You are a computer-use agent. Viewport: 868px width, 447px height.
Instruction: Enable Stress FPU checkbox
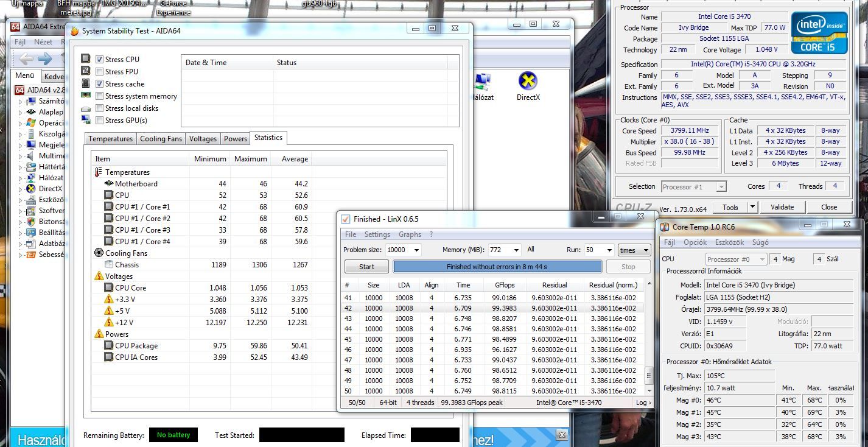pos(100,72)
